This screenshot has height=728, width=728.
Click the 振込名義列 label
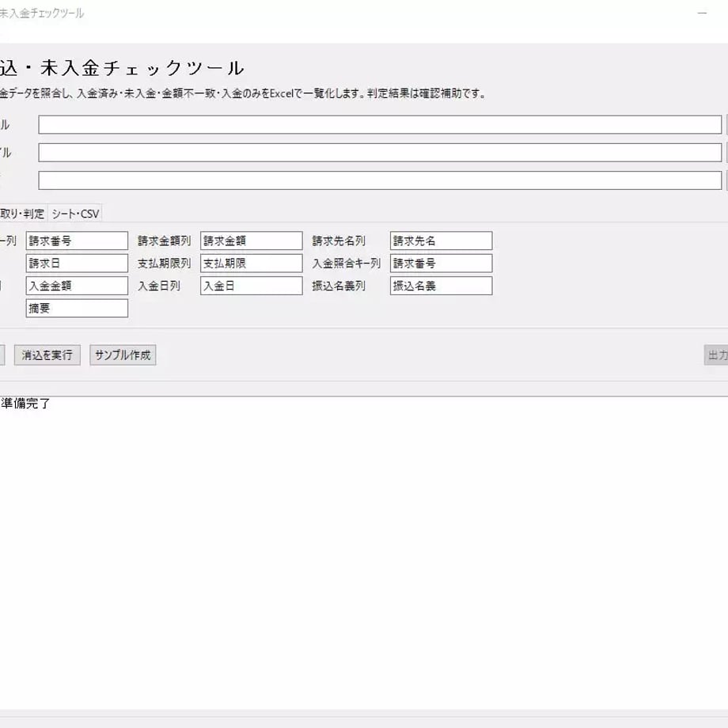tap(339, 286)
